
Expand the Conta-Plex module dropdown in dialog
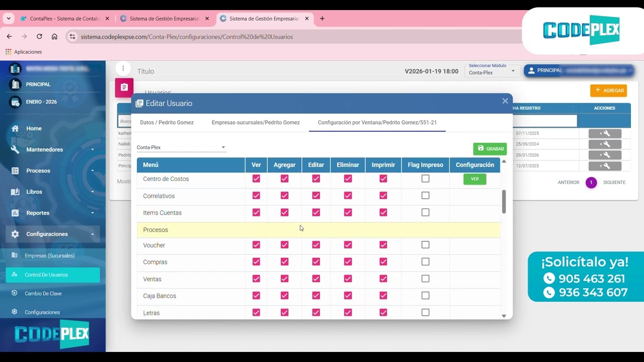pos(182,147)
